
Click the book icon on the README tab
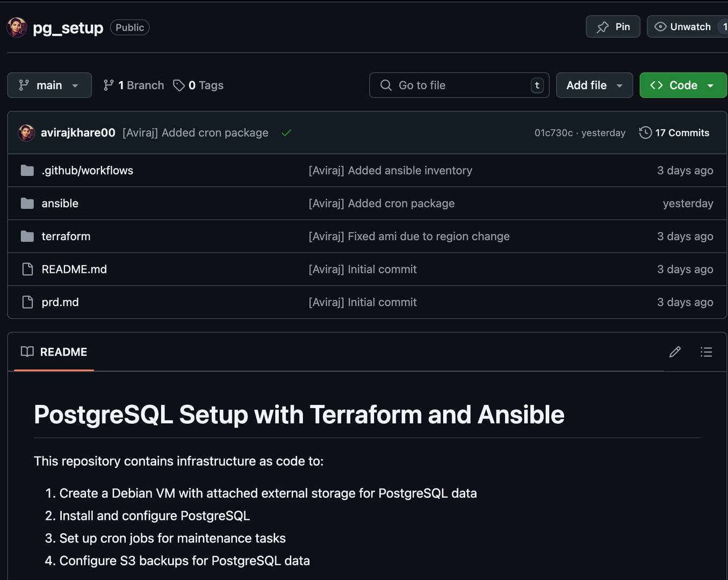[27, 352]
